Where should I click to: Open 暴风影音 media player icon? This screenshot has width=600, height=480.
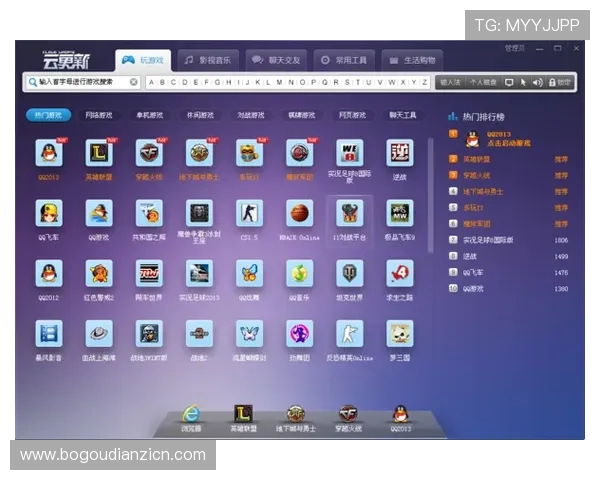49,333
